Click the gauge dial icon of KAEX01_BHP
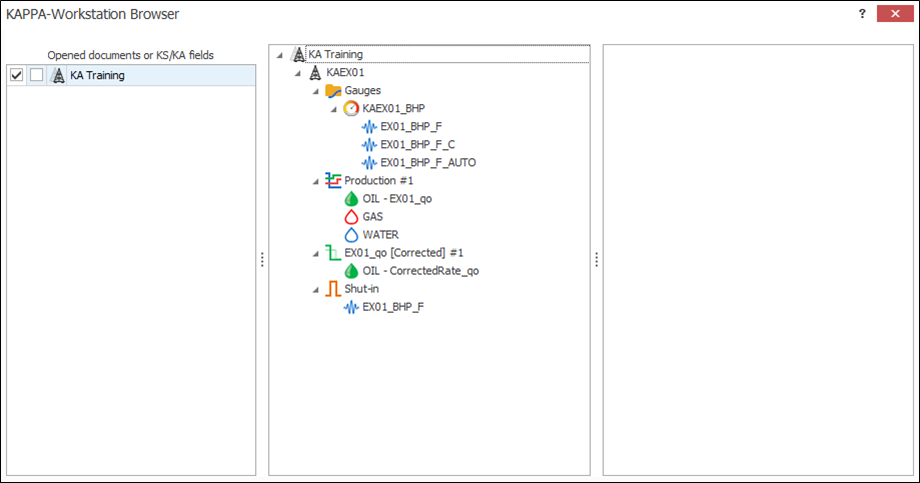 coord(351,108)
